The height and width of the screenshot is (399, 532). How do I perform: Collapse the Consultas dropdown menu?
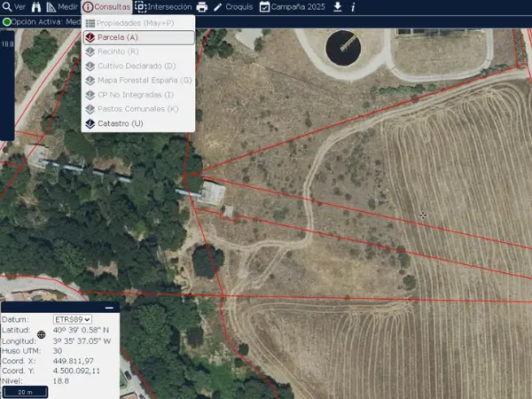pyautogui.click(x=106, y=7)
